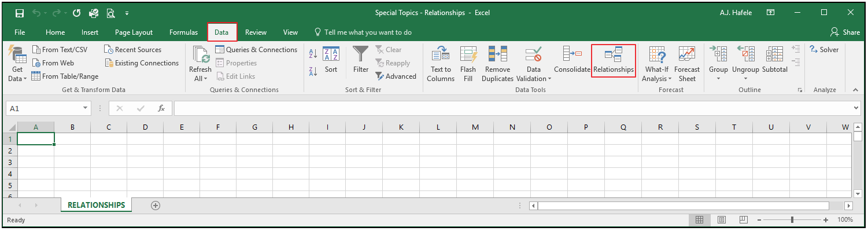This screenshot has width=868, height=231.
Task: Open the File tab
Action: click(x=20, y=32)
